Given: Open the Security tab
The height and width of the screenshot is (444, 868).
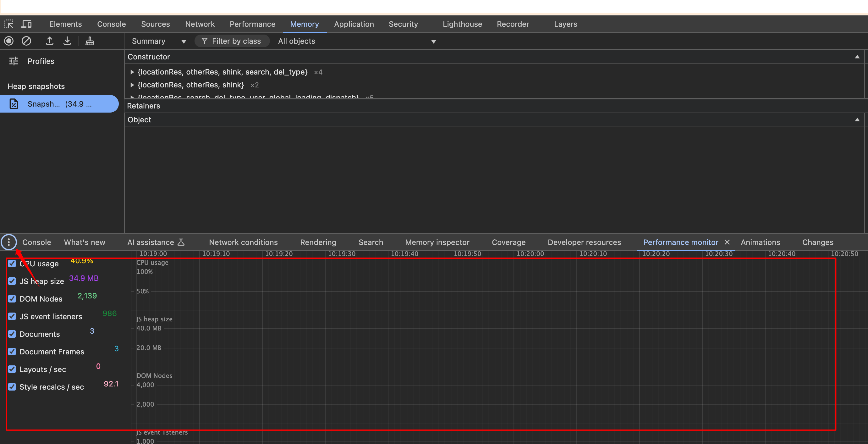Looking at the screenshot, I should (403, 24).
